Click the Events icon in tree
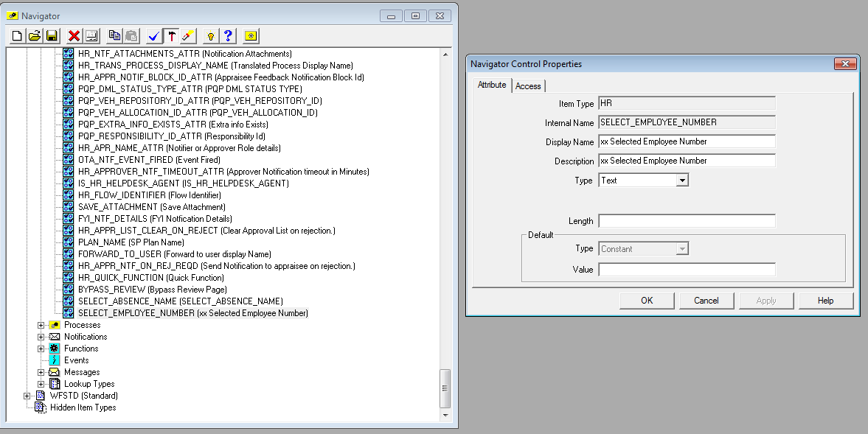Viewport: 868px width, 434px height. pos(55,360)
